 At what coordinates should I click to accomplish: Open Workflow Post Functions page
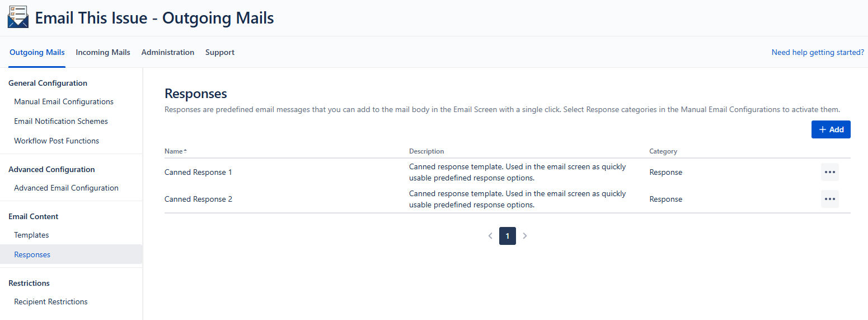coord(57,141)
